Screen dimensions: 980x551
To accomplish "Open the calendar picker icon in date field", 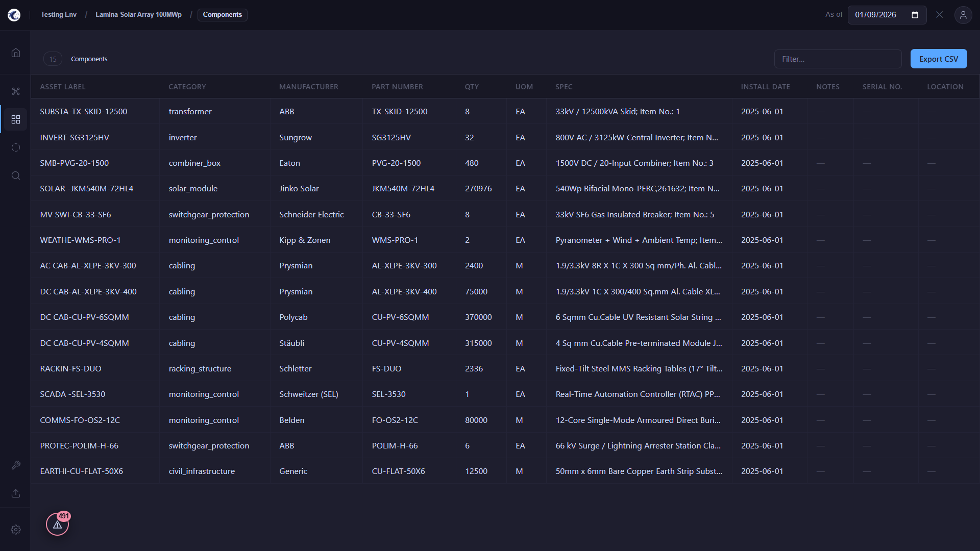I will tap(915, 15).
